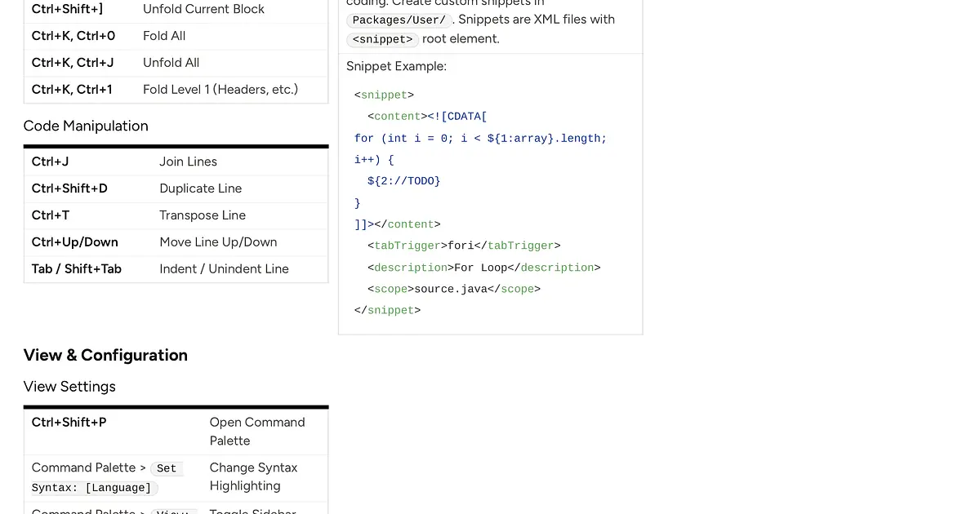Image resolution: width=980 pixels, height=514 pixels.
Task: Select the Move Line Up/Down row
Action: 176,242
